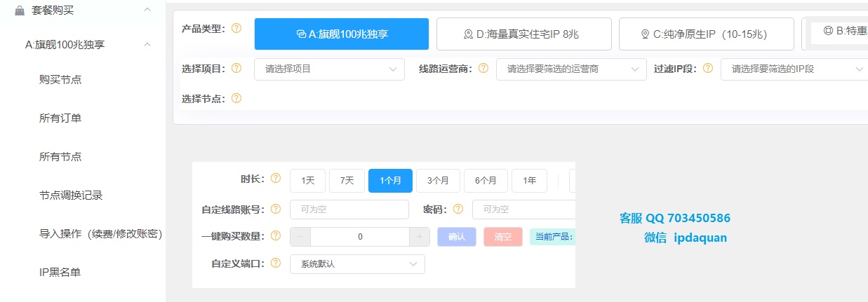Click help icon beside 时长 label
Image resolution: width=868 pixels, height=302 pixels.
[x=276, y=179]
